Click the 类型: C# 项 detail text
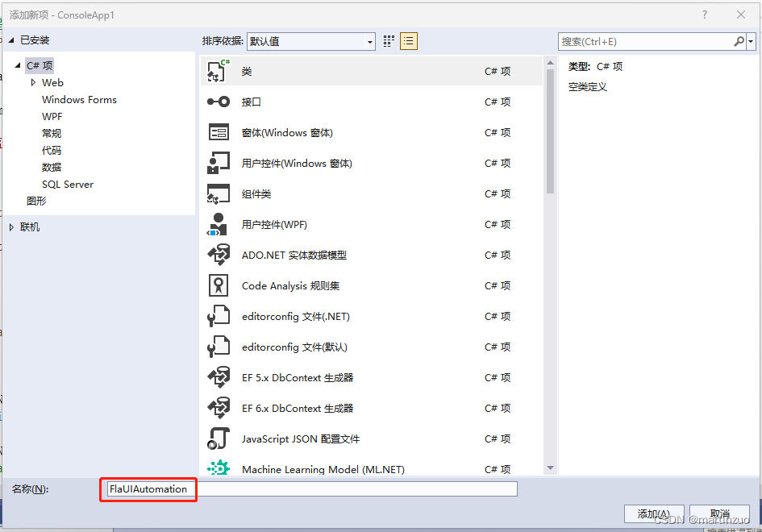 click(595, 67)
